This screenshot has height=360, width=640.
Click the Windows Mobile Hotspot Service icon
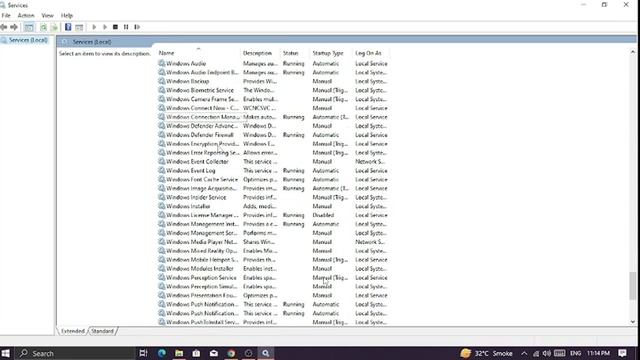click(162, 260)
